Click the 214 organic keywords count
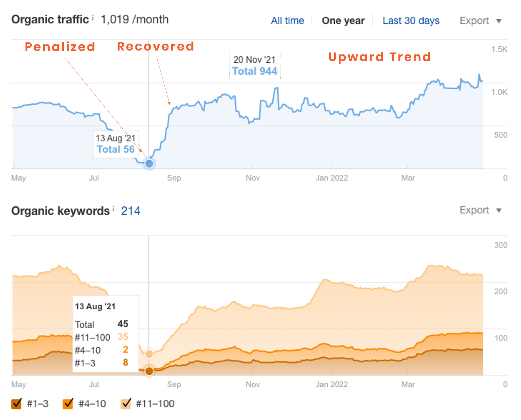 click(131, 211)
